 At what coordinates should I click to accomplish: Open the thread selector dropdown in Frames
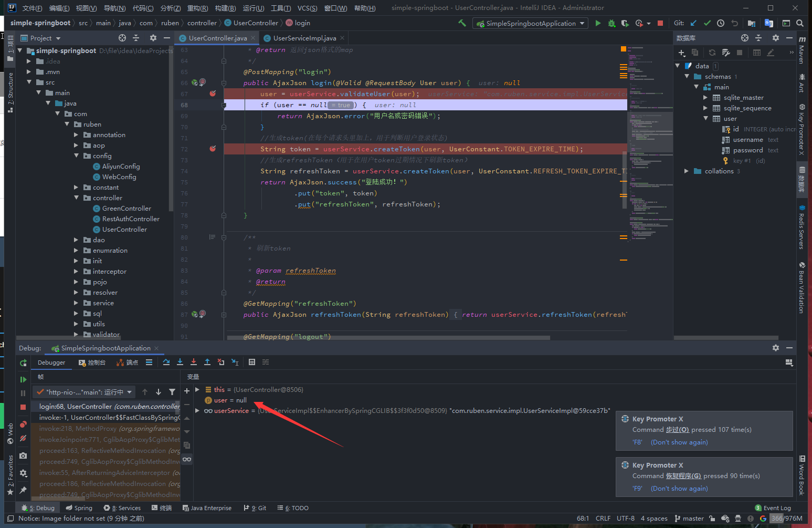(84, 392)
